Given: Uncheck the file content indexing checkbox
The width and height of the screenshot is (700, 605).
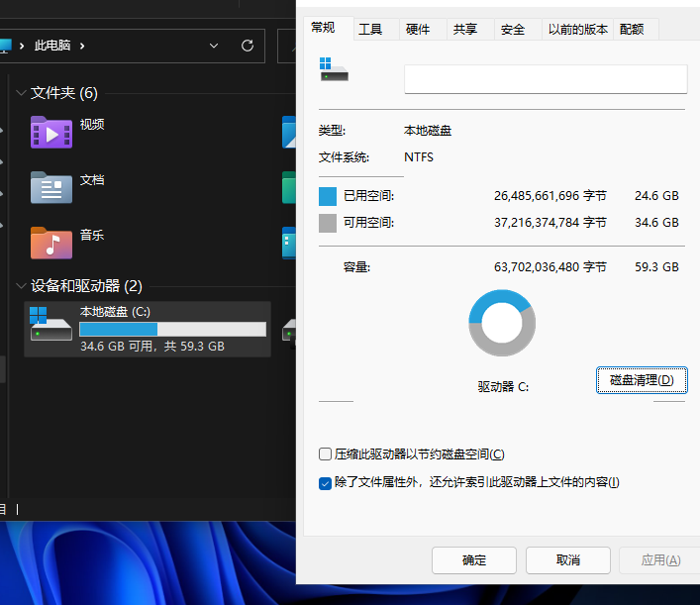Looking at the screenshot, I should [325, 483].
